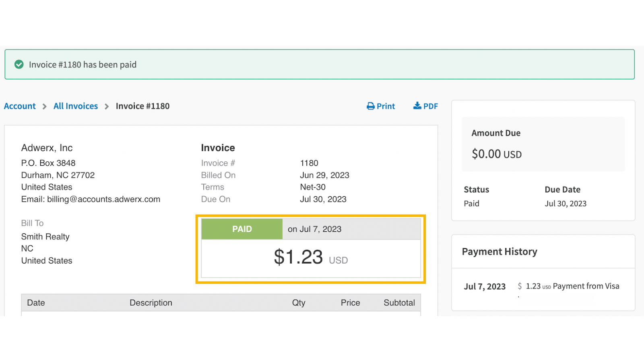Click the $1.23 USD paid amount display
The image size is (644, 362).
310,259
